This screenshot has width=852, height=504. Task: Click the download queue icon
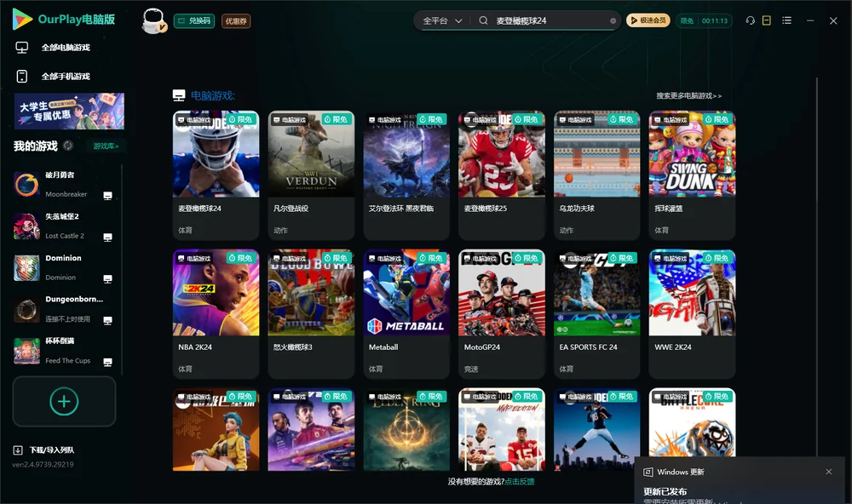pyautogui.click(x=18, y=450)
